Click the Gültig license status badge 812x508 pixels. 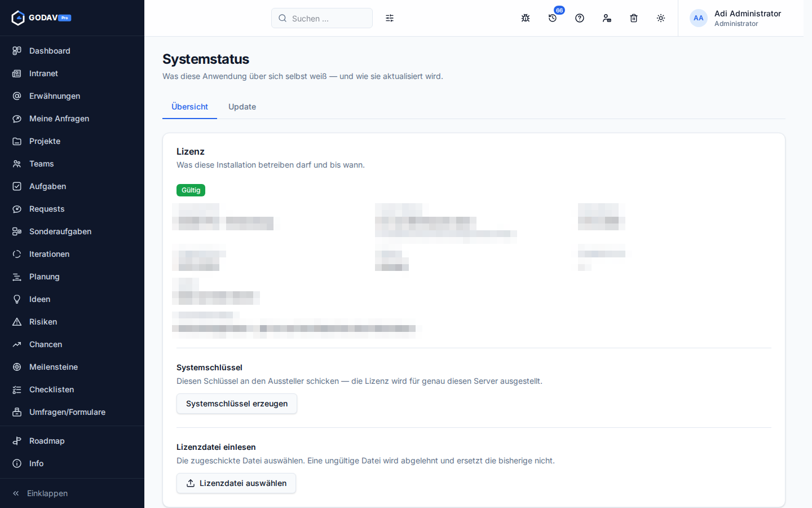pos(191,190)
